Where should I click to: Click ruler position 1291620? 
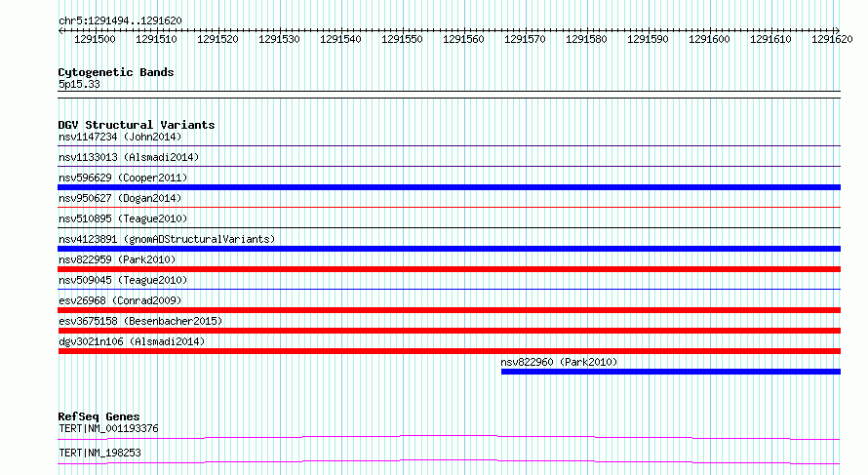point(833,39)
